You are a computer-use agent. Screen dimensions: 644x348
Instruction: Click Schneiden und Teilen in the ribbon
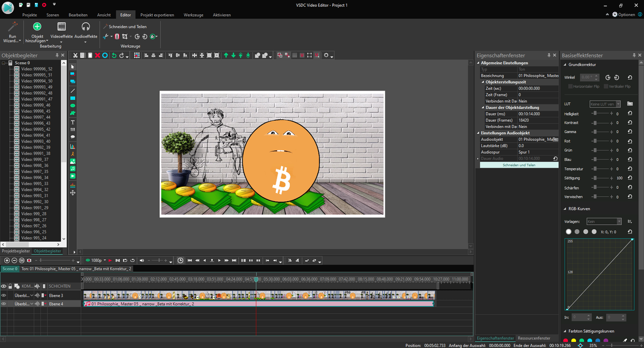(124, 27)
